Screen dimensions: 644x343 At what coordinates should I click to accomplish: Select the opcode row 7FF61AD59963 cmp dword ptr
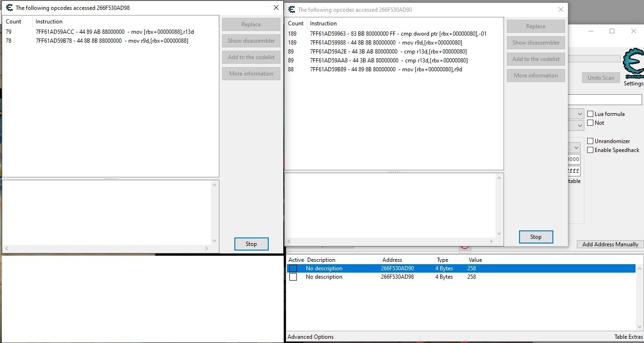[x=394, y=34]
